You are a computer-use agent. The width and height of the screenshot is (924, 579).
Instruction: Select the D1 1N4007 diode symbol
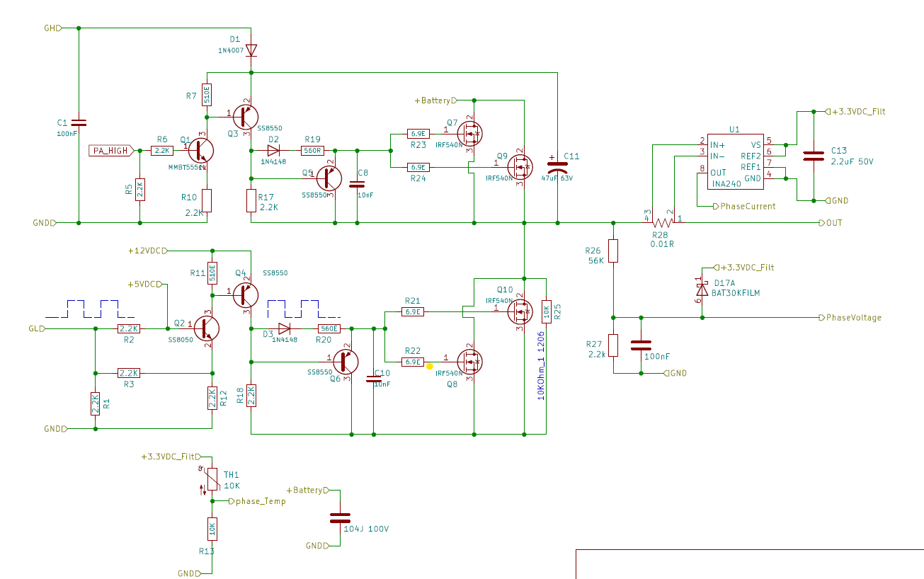coord(251,50)
